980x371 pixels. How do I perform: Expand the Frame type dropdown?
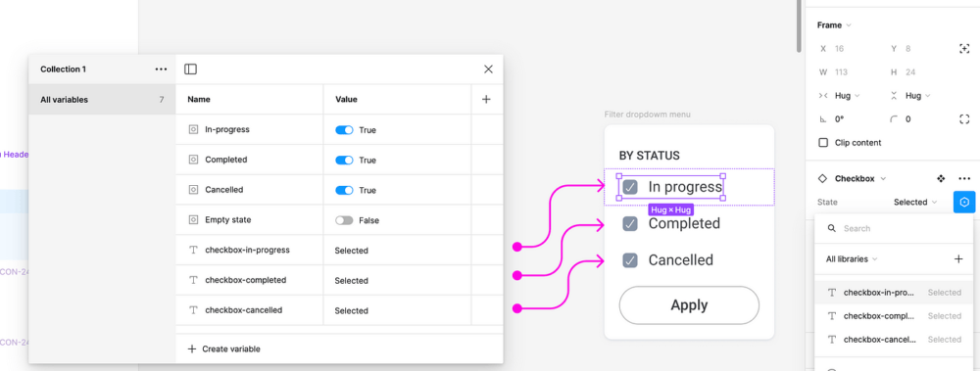834,25
